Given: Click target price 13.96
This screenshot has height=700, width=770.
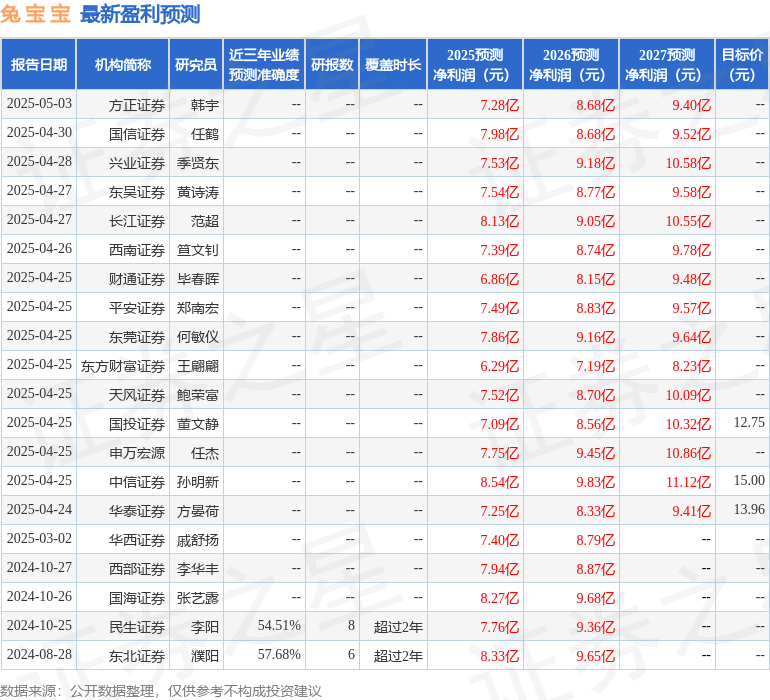Looking at the screenshot, I should 749,509.
